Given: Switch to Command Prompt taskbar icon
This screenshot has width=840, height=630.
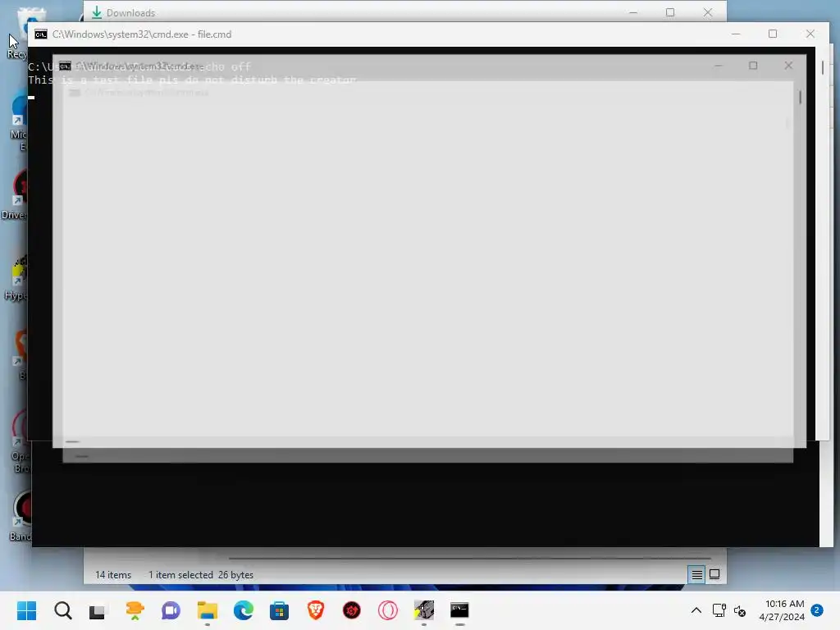Looking at the screenshot, I should point(459,610).
